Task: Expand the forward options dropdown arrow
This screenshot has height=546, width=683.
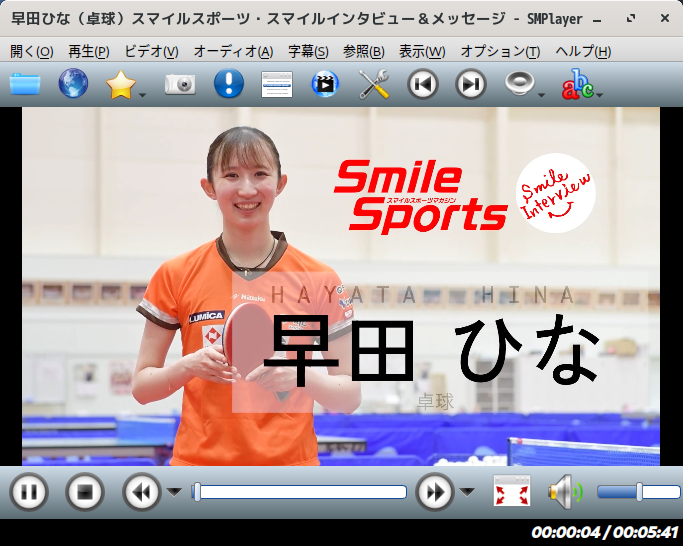Action: coord(467,492)
